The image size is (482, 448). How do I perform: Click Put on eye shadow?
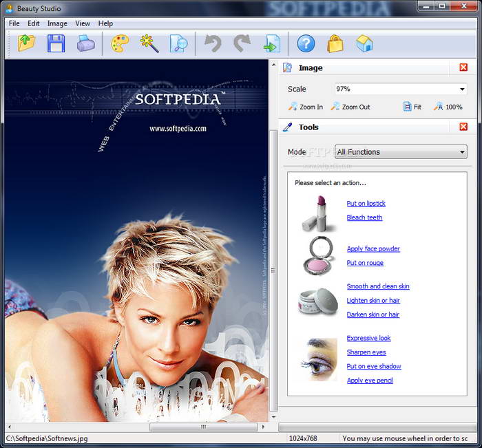tap(374, 366)
